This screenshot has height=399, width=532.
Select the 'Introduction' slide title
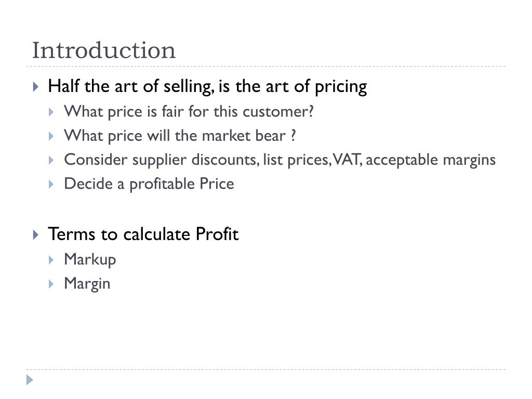coord(104,50)
